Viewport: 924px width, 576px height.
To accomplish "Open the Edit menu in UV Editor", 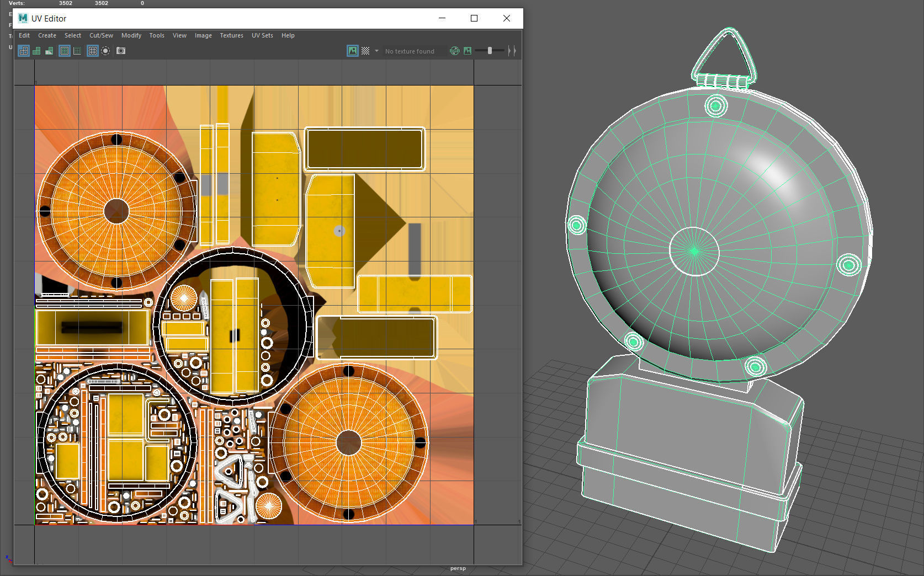I will [24, 35].
